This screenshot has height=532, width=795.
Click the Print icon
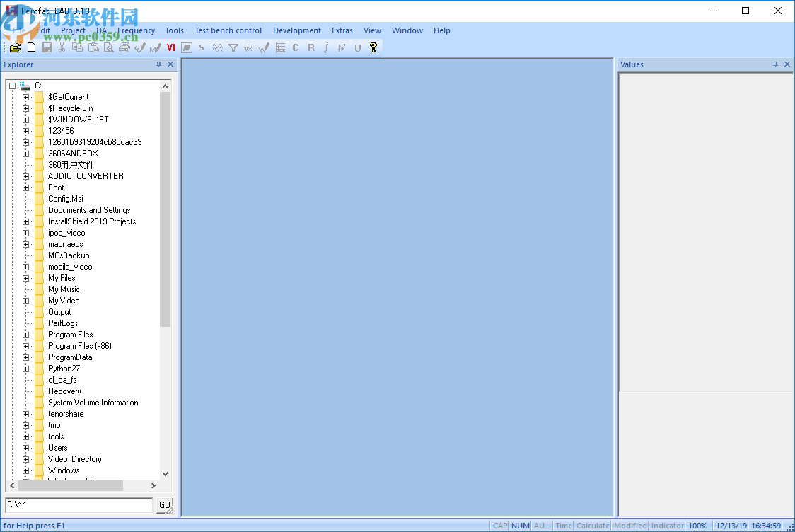coord(124,47)
